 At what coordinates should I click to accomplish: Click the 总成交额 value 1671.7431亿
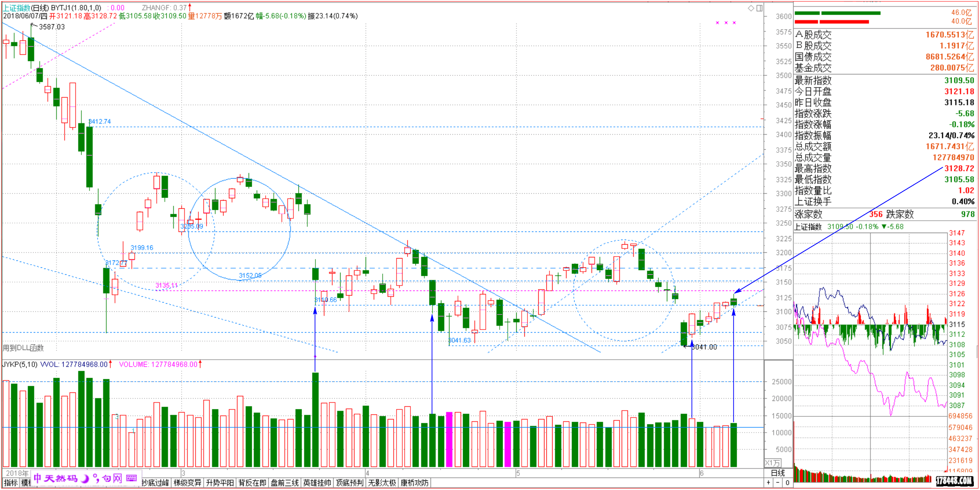[950, 147]
